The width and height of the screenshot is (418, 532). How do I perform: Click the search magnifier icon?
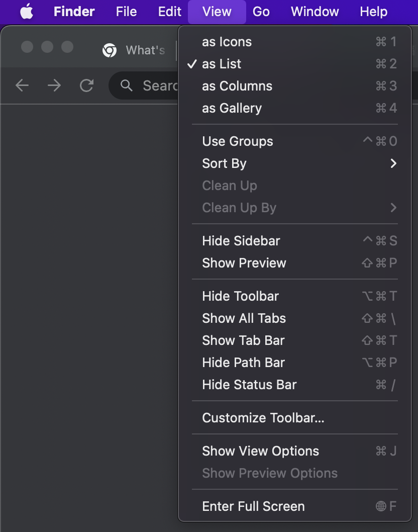coord(127,85)
